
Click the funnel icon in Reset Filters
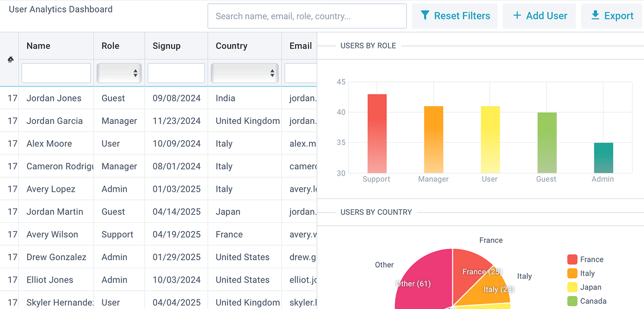point(425,16)
